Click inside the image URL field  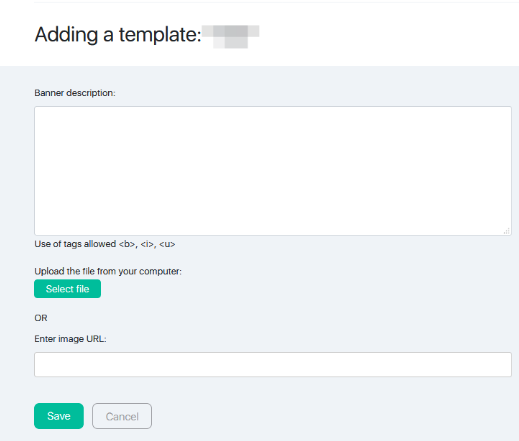[273, 364]
